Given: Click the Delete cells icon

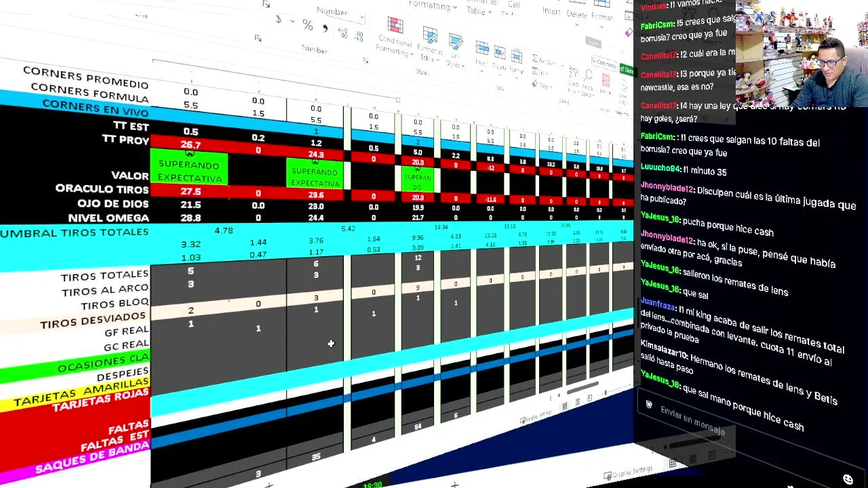Looking at the screenshot, I should coord(500,52).
